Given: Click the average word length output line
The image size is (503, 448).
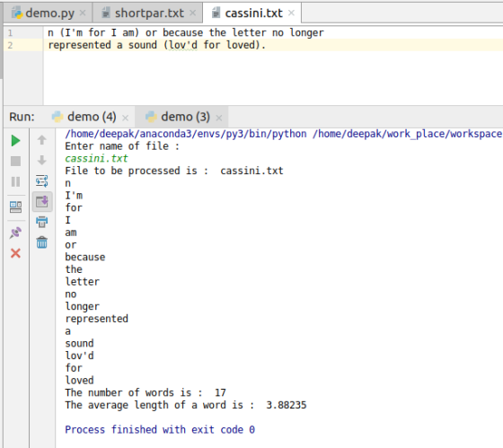Looking at the screenshot, I should point(186,405).
